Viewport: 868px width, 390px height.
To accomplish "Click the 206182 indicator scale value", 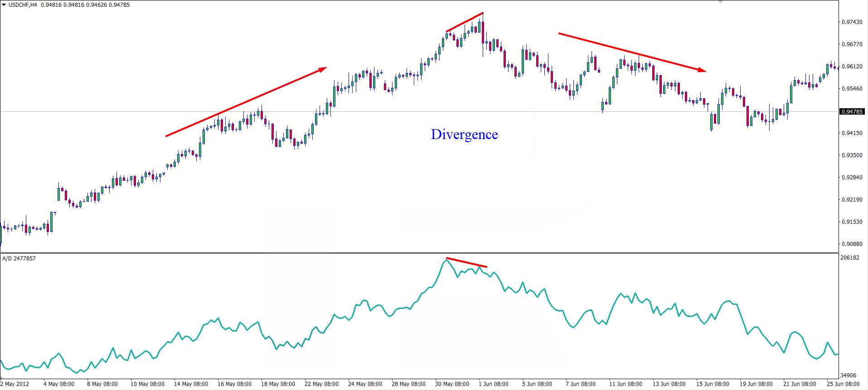I will pyautogui.click(x=849, y=258).
